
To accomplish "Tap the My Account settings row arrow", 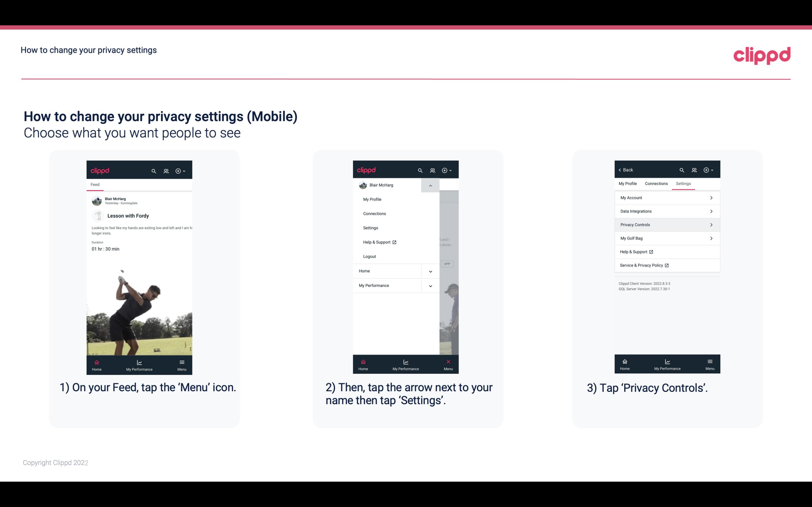I will (711, 197).
